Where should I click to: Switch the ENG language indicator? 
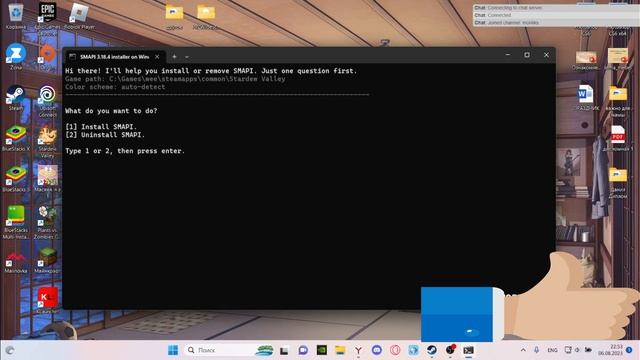pyautogui.click(x=552, y=350)
